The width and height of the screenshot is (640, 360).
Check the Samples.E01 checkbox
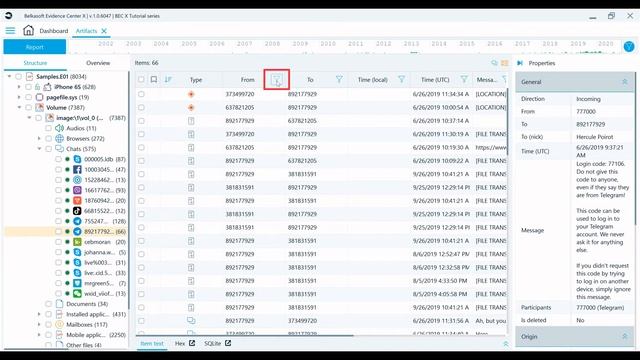(x=18, y=76)
